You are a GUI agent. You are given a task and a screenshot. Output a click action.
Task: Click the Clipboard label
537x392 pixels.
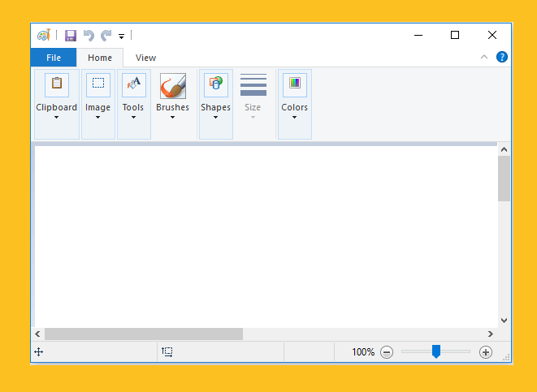(x=57, y=107)
